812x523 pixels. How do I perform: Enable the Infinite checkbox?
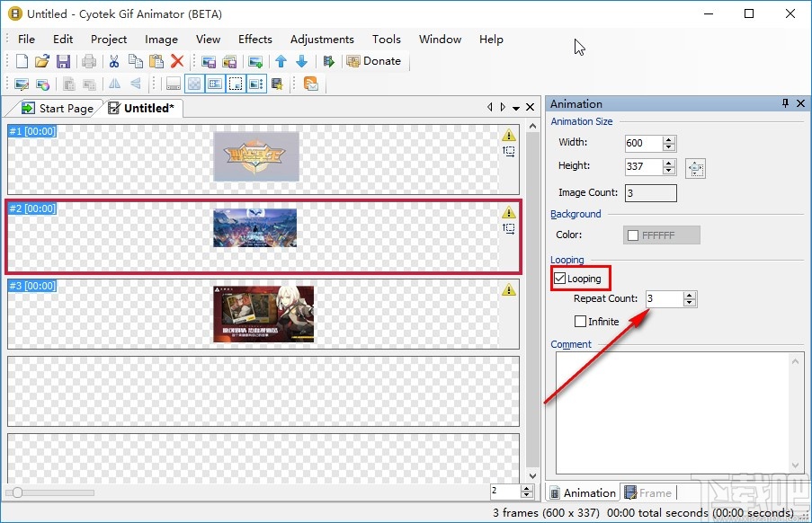point(580,321)
